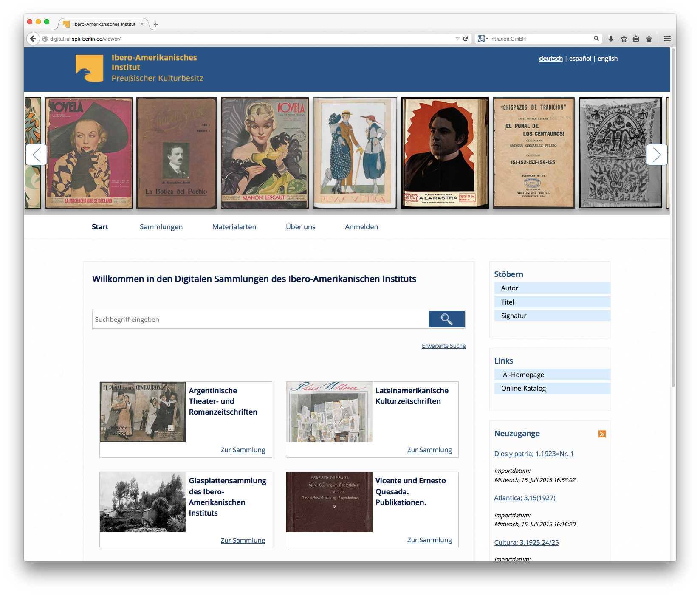
Task: Close the Ibero-Amerikanisches Institut tab
Action: pos(142,24)
